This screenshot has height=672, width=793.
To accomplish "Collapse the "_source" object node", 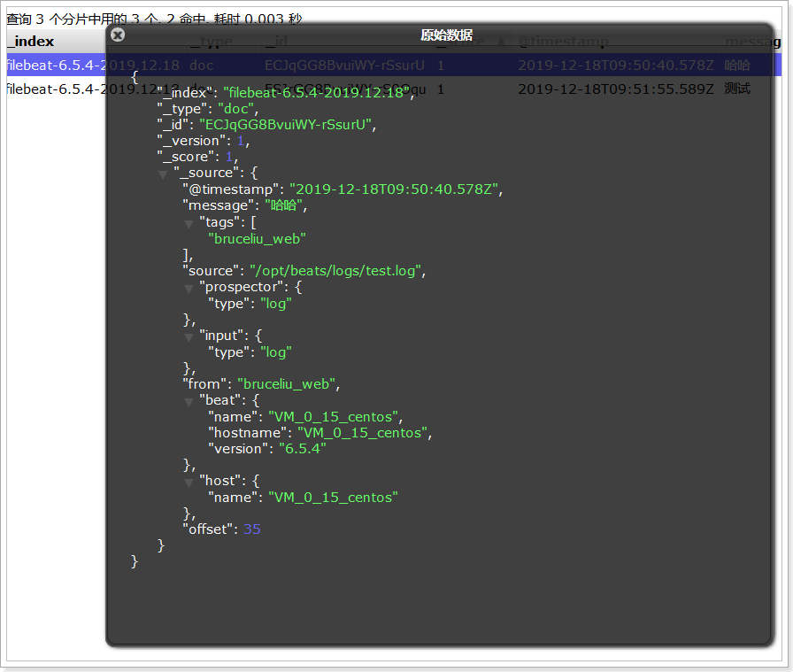I will [x=162, y=174].
